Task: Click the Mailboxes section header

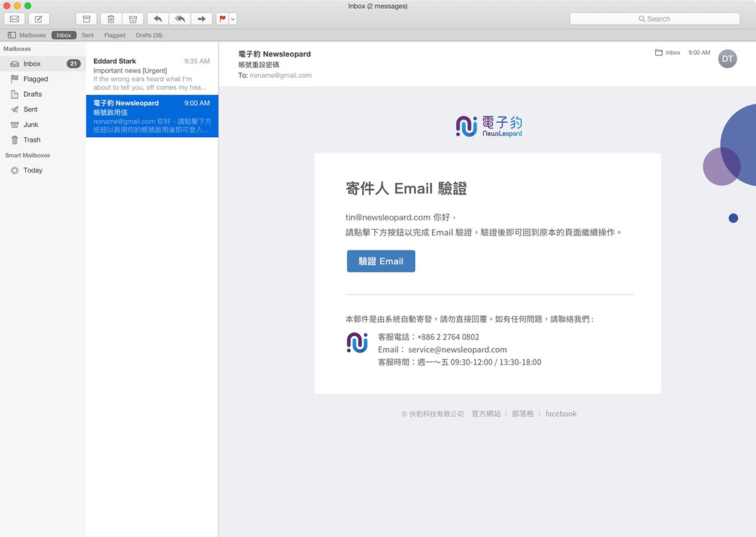Action: [17, 48]
